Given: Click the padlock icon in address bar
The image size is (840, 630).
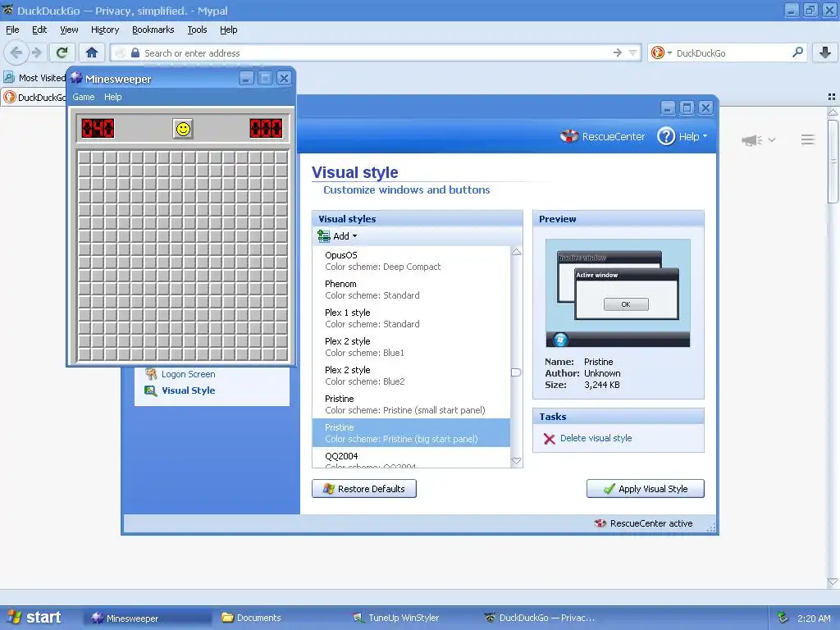Looking at the screenshot, I should pos(135,52).
